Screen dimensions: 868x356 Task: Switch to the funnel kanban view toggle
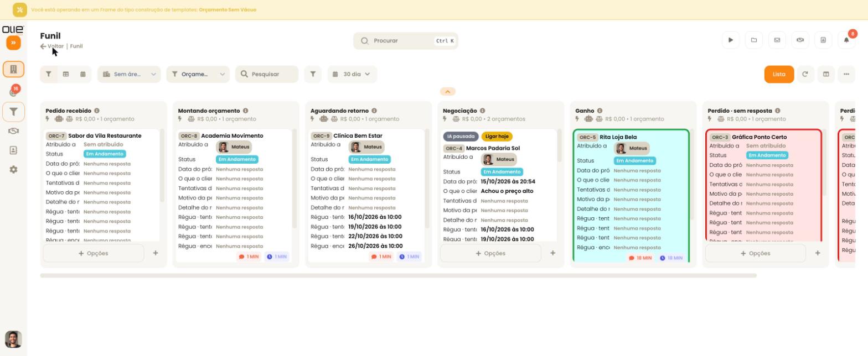click(x=49, y=74)
